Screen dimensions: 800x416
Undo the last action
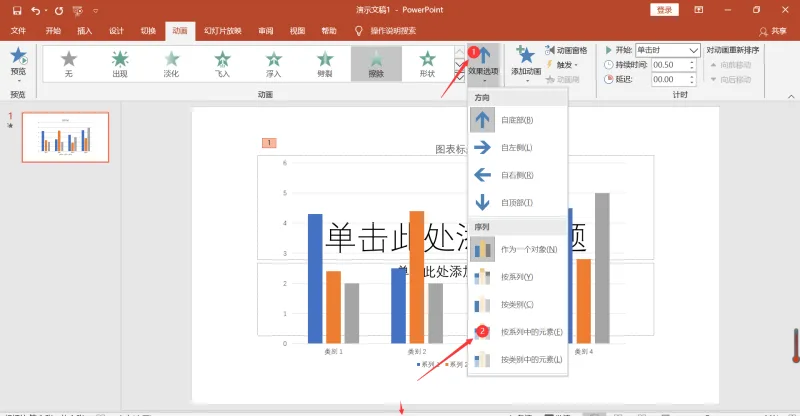[x=35, y=10]
